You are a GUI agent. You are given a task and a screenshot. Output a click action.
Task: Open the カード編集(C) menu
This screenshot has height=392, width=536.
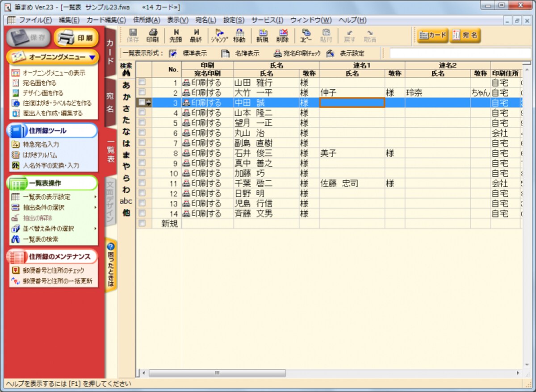pyautogui.click(x=106, y=20)
